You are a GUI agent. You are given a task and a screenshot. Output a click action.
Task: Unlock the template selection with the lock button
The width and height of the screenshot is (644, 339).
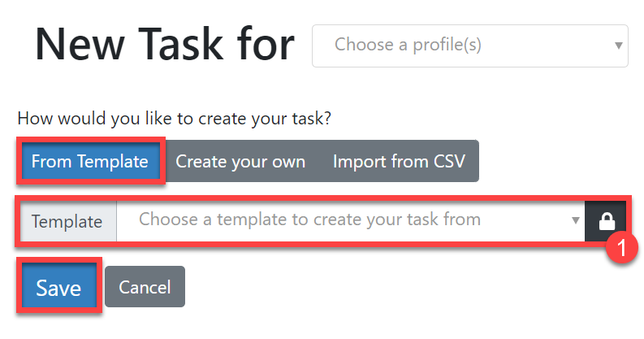click(606, 221)
